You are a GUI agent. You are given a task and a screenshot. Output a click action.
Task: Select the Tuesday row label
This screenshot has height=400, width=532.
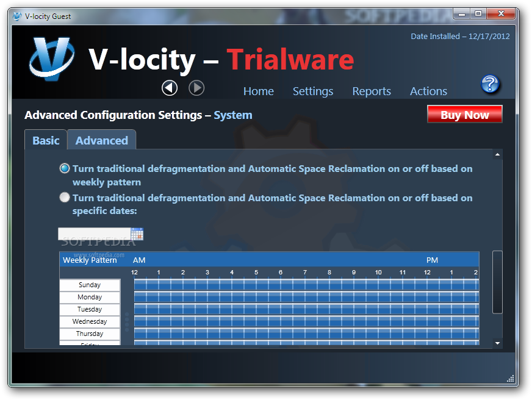click(x=90, y=309)
